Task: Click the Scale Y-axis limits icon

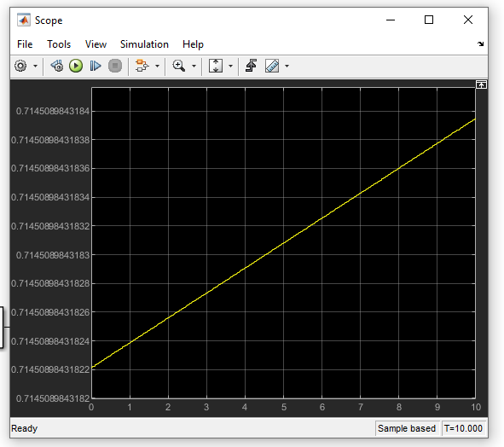Action: (216, 66)
